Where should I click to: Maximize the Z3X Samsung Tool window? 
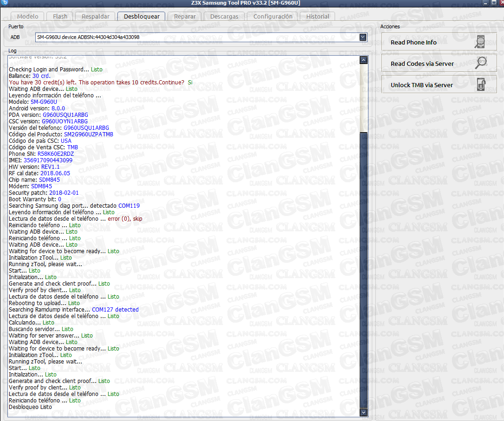[x=494, y=3]
